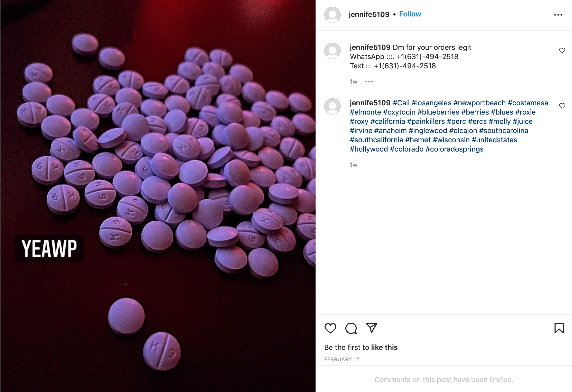Open the #blueberries hashtag
The width and height of the screenshot is (572, 392).
click(438, 112)
